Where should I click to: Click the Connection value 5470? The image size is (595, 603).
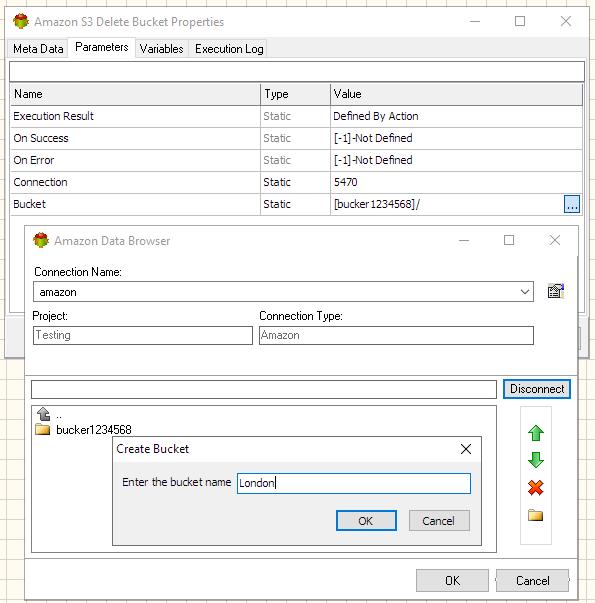345,182
